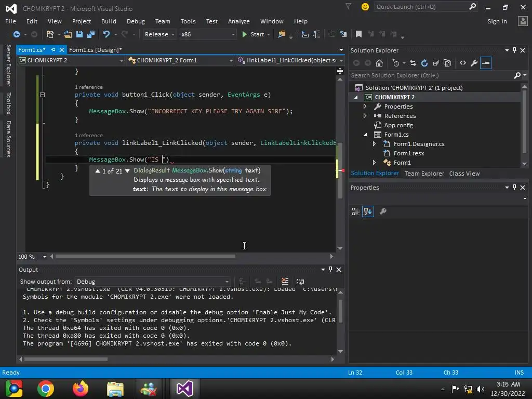Open Firefox from the taskbar
Screen dimensions: 532x399
pyautogui.click(x=81, y=389)
